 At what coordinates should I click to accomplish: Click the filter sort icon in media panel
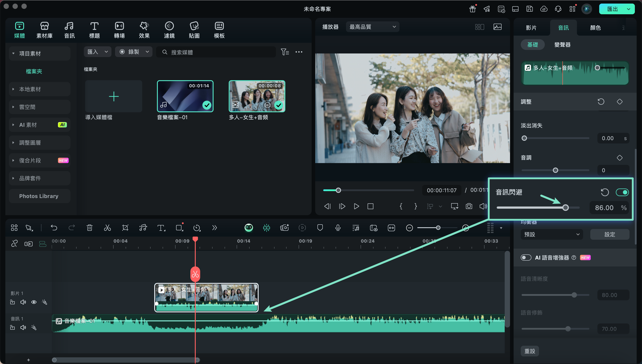tap(285, 52)
